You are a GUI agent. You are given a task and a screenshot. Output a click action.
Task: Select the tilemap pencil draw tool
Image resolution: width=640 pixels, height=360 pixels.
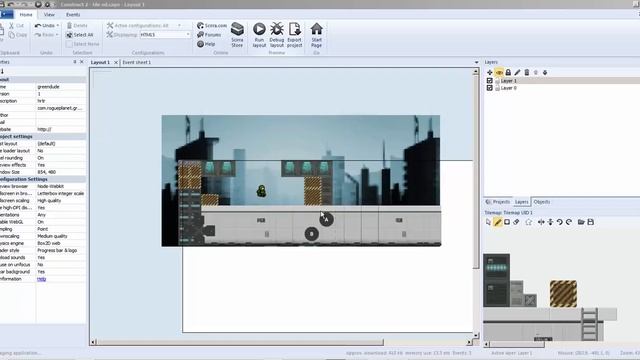498,222
